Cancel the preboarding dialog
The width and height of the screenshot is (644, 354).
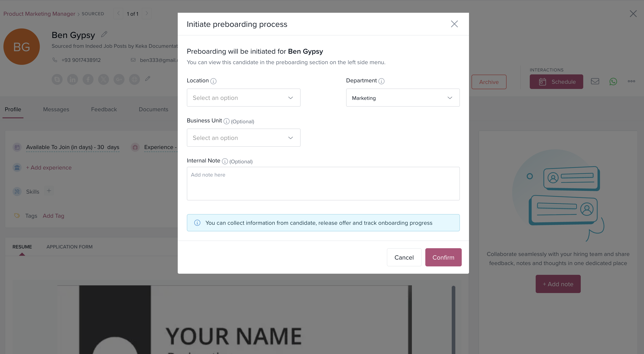pyautogui.click(x=404, y=257)
